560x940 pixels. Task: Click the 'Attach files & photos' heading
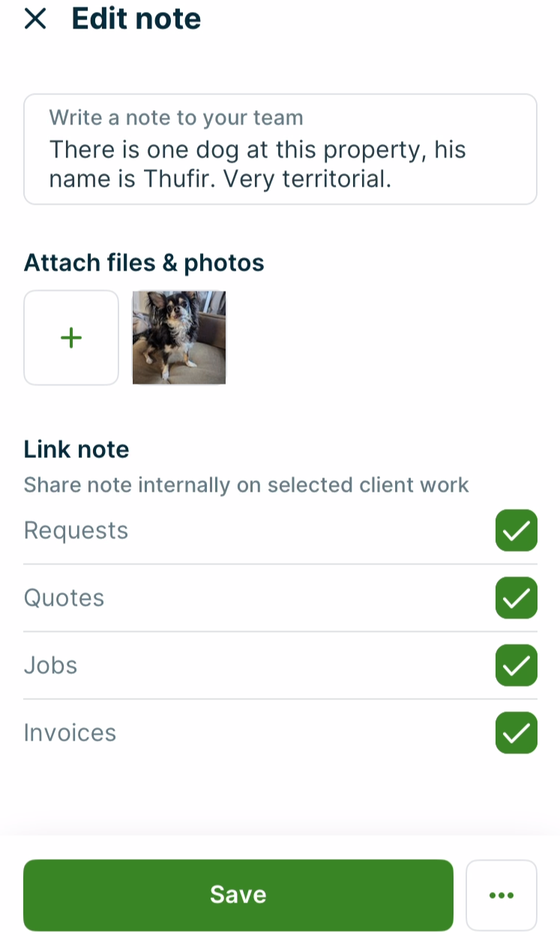(x=144, y=263)
